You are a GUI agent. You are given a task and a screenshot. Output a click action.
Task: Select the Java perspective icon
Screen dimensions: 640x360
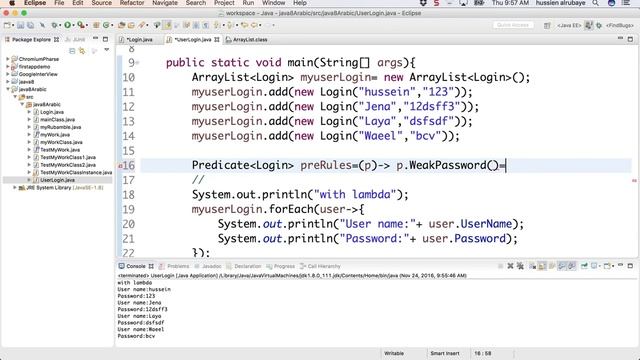(589, 25)
